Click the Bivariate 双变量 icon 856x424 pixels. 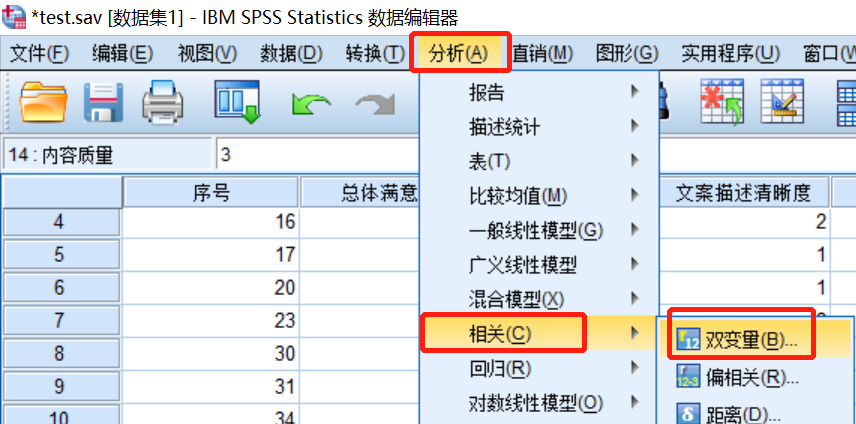tap(687, 339)
